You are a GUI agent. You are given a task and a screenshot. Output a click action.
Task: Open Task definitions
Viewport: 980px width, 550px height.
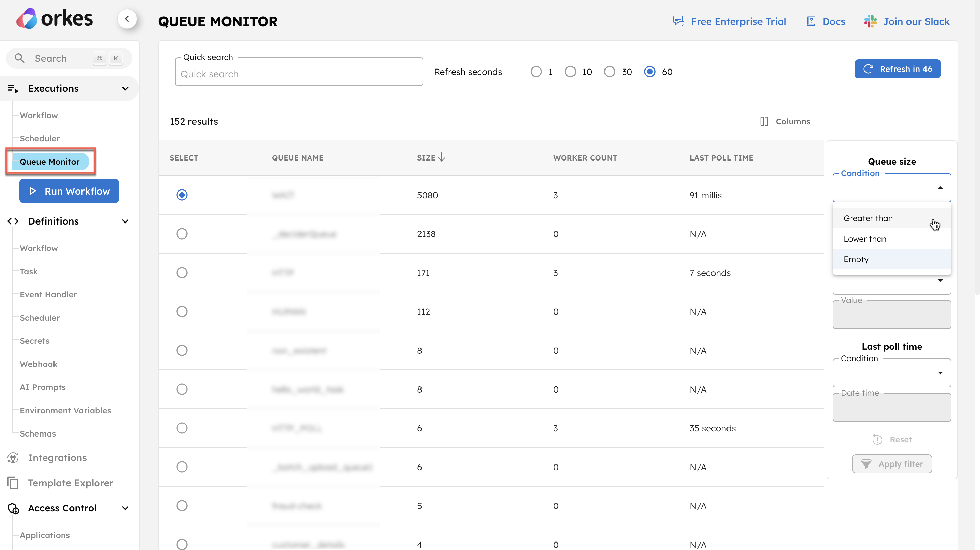click(29, 271)
